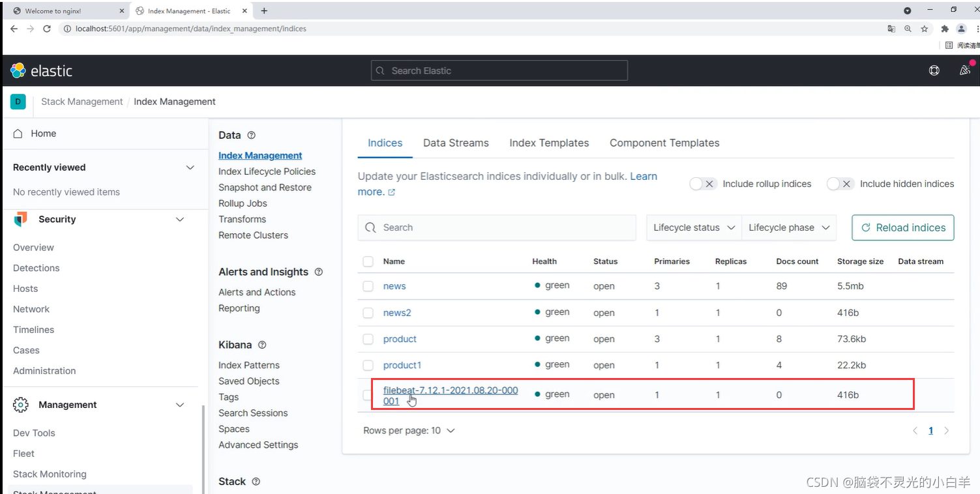This screenshot has height=494, width=980.
Task: Toggle Include hidden indices switch
Action: pos(840,184)
